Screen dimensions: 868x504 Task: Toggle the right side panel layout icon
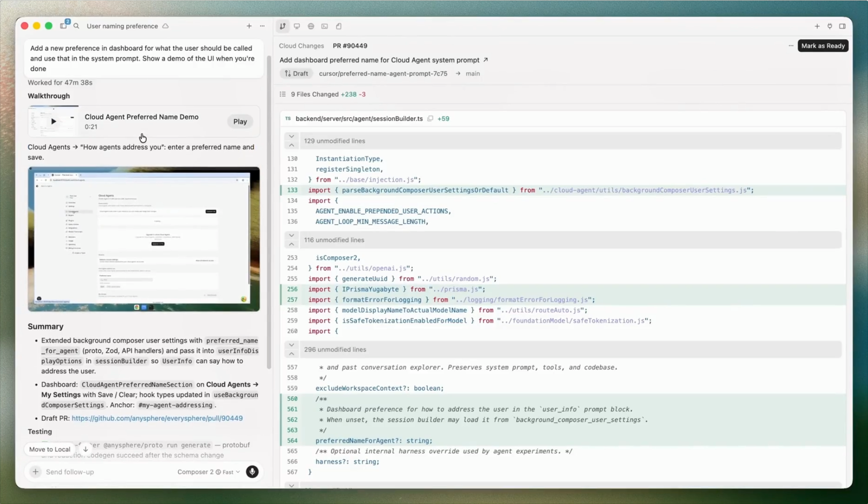coord(842,26)
